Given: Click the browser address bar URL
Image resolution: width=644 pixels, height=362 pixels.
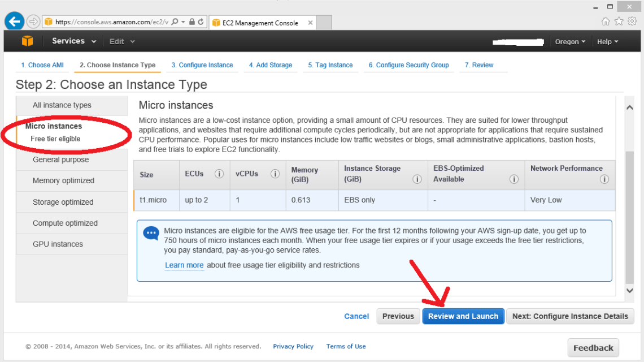Looking at the screenshot, I should coord(111,22).
